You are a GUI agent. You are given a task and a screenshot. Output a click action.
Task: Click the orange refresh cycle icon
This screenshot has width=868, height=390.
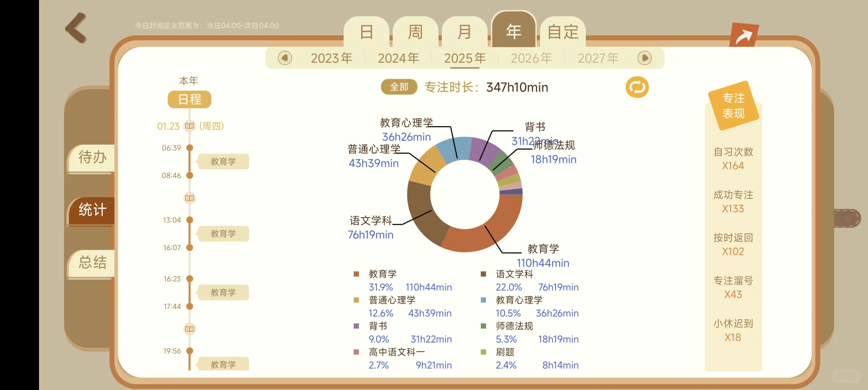637,87
